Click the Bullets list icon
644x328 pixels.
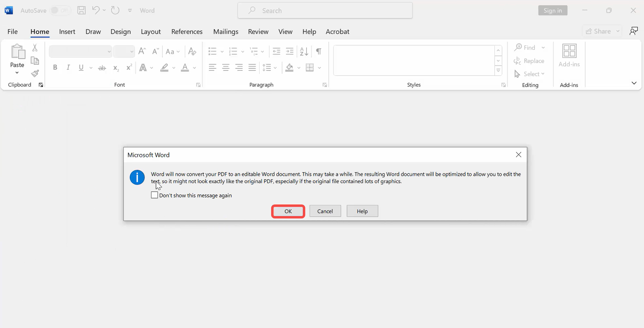212,51
